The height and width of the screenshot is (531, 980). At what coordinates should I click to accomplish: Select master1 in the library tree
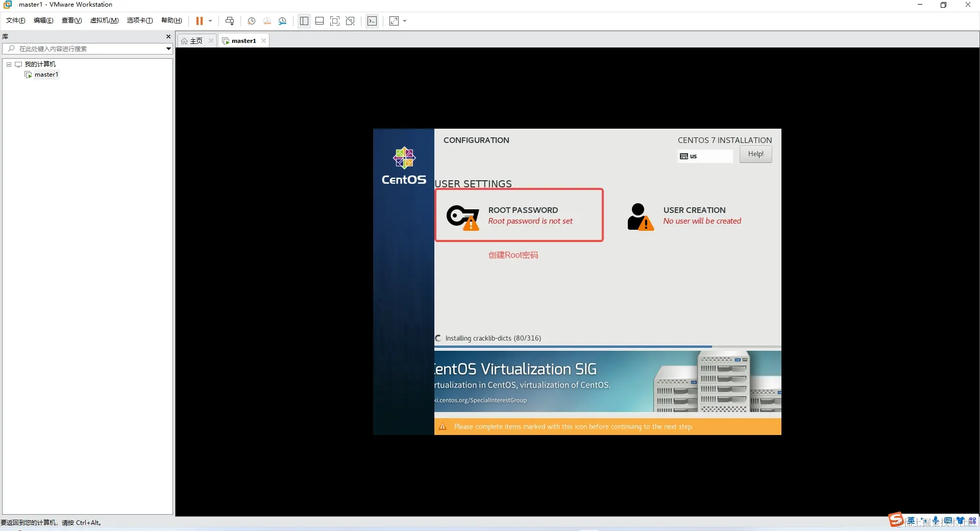click(x=46, y=75)
